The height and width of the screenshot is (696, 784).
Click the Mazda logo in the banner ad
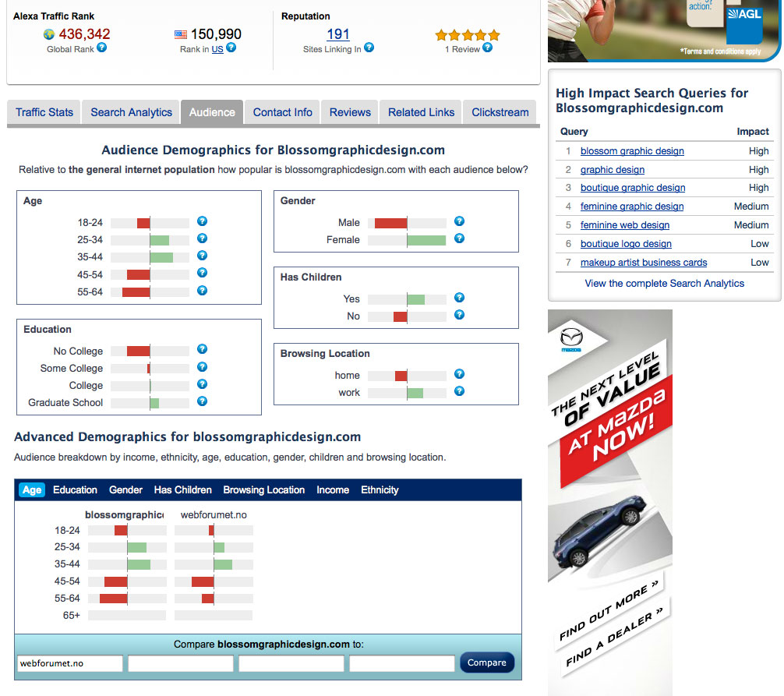(x=571, y=340)
